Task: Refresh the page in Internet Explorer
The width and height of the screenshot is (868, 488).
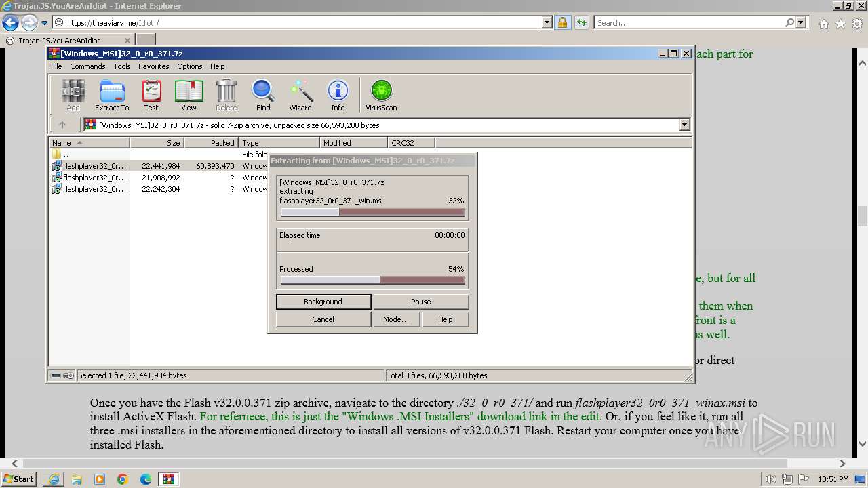Action: coord(581,22)
